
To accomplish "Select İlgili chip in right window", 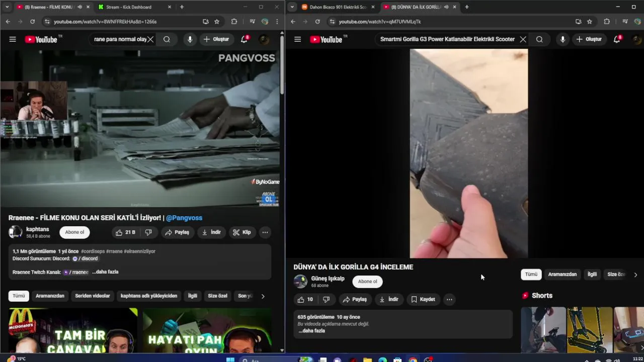I will coord(592,275).
